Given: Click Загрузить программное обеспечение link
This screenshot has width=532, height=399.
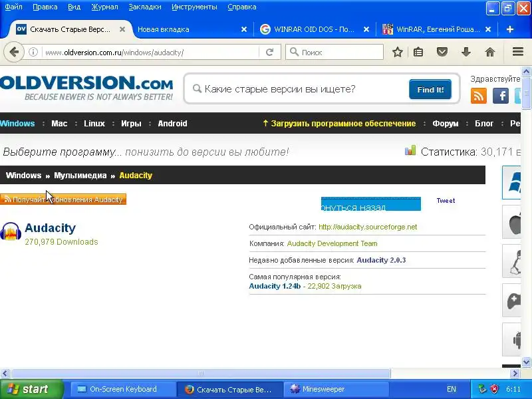Looking at the screenshot, I should tap(339, 124).
